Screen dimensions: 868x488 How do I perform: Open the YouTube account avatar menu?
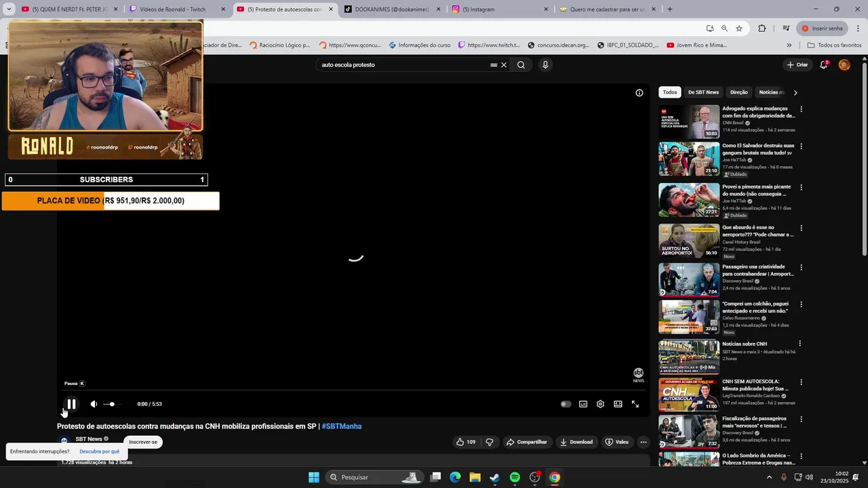pyautogui.click(x=844, y=65)
